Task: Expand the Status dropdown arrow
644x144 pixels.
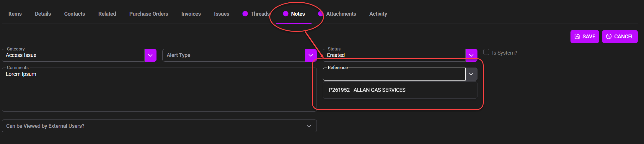Action: point(471,55)
